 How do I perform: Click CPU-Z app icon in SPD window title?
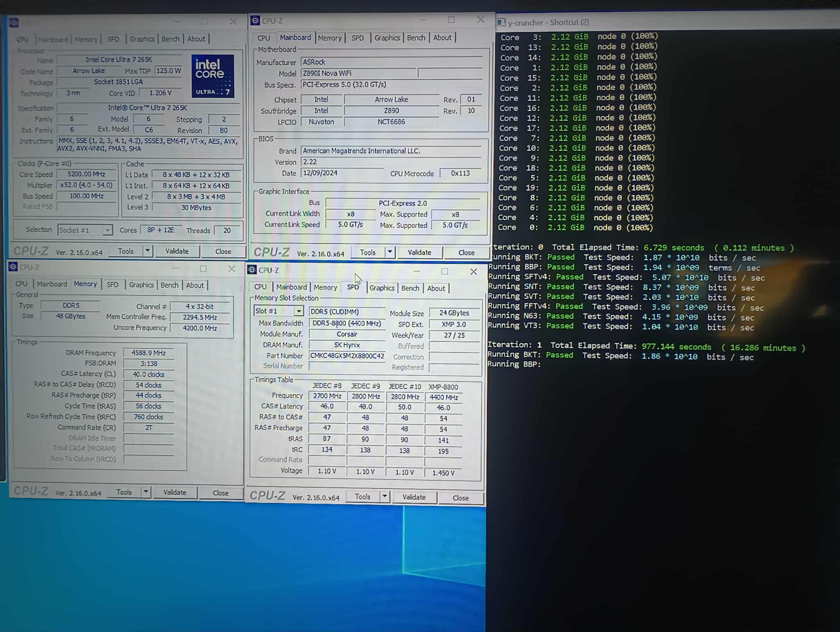click(252, 270)
